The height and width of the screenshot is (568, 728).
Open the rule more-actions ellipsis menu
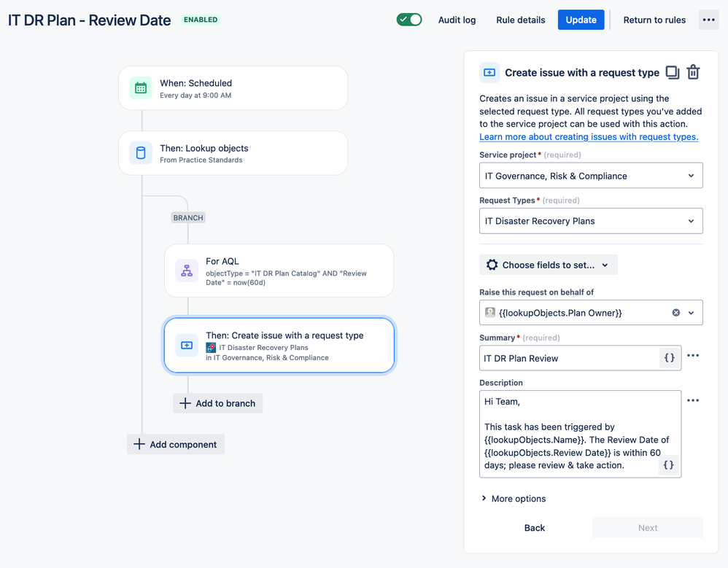click(708, 20)
